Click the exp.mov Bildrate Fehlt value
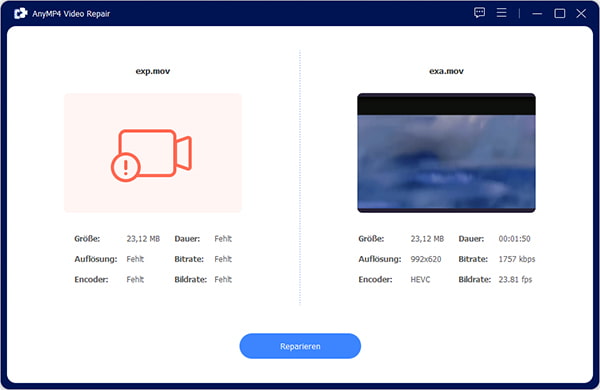Viewport: 600px width, 390px height. coord(223,279)
